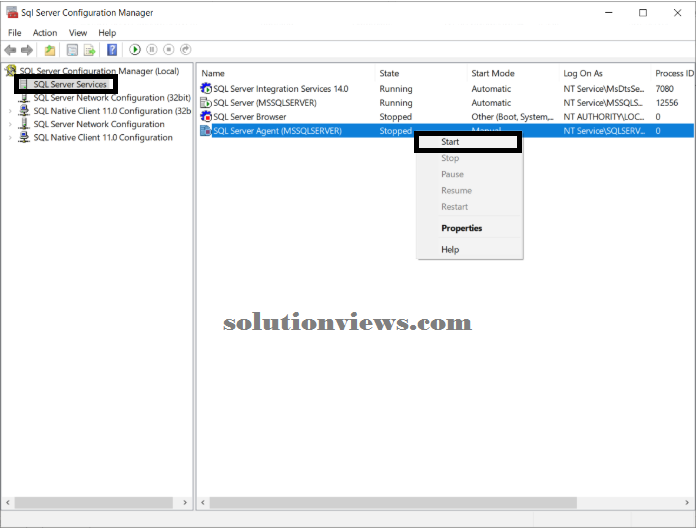Viewport: 697px width, 528px height.
Task: Select the SQL Server Browser service row
Action: [x=446, y=116]
